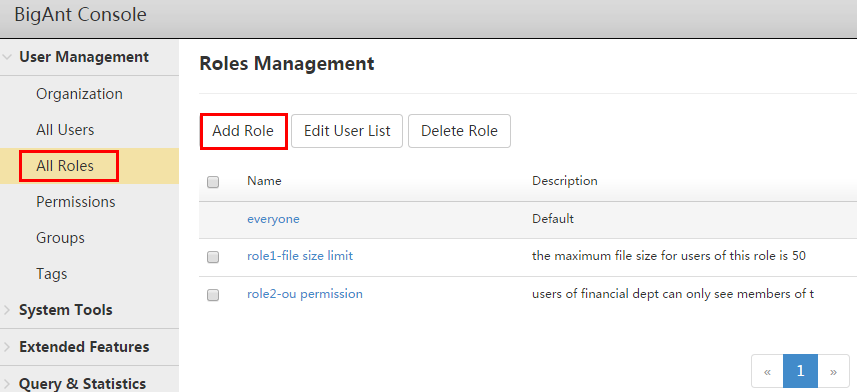Click the Edit User List button
857x392 pixels.
(x=347, y=131)
